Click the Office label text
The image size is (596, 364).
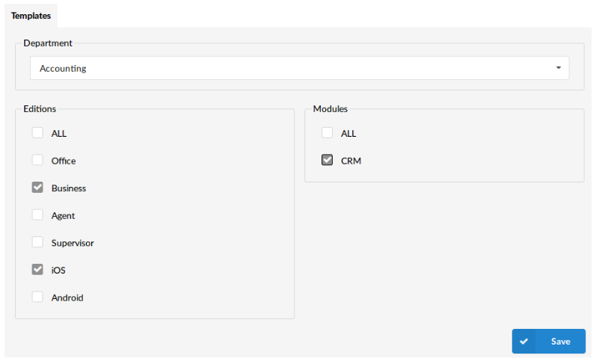click(64, 161)
